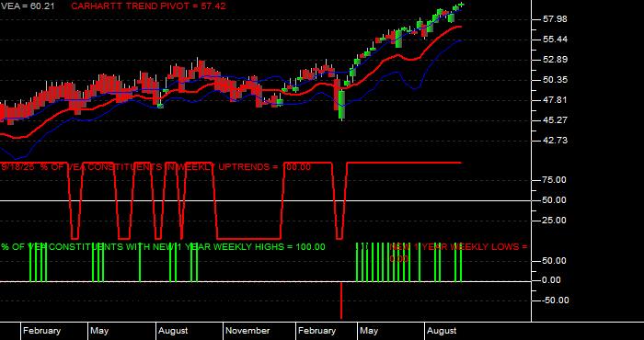The image size is (644, 340).
Task: Click the November label on time axis
Action: 247,331
